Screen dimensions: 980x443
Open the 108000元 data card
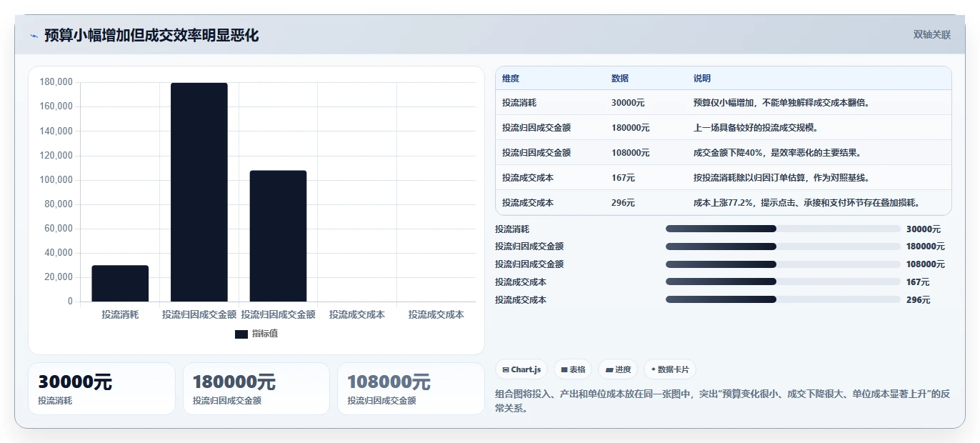(411, 389)
